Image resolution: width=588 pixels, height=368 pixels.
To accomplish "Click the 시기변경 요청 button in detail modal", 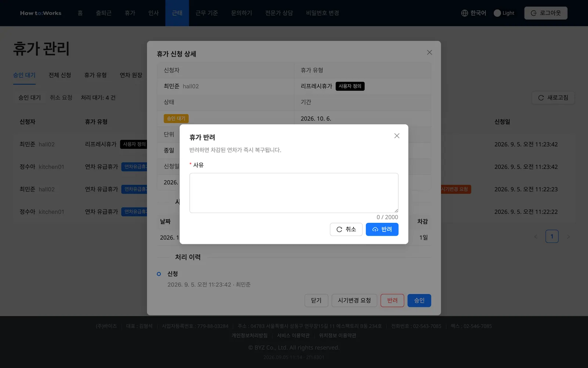I will point(354,300).
